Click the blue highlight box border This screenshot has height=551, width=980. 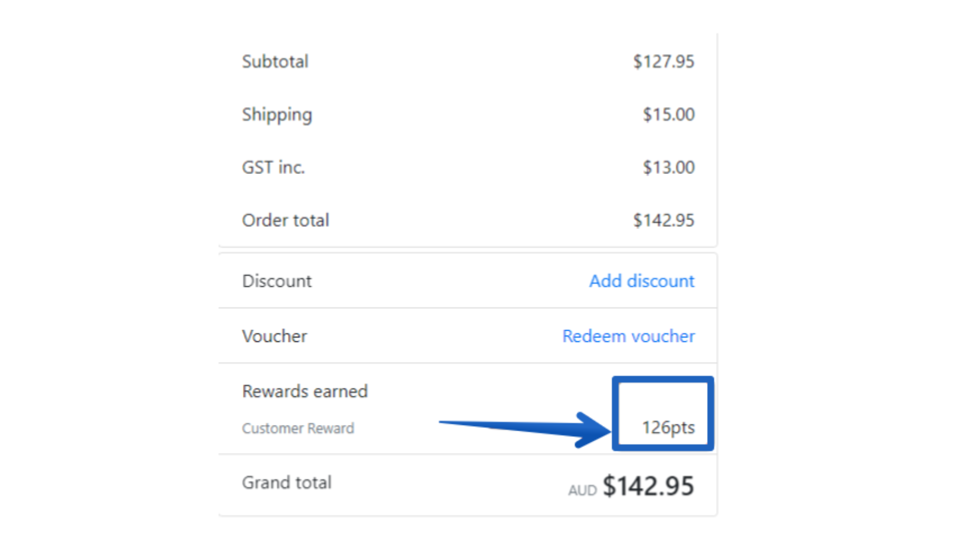point(663,380)
